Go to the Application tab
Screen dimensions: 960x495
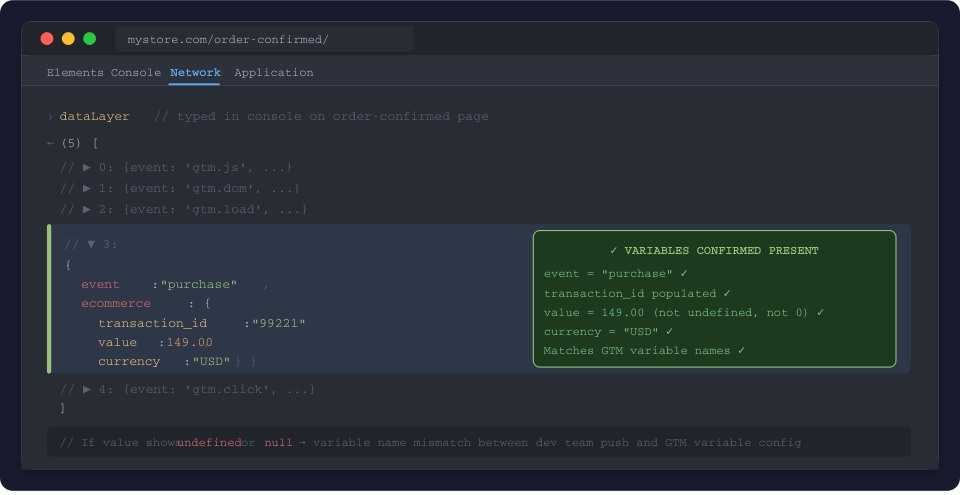[x=274, y=73]
